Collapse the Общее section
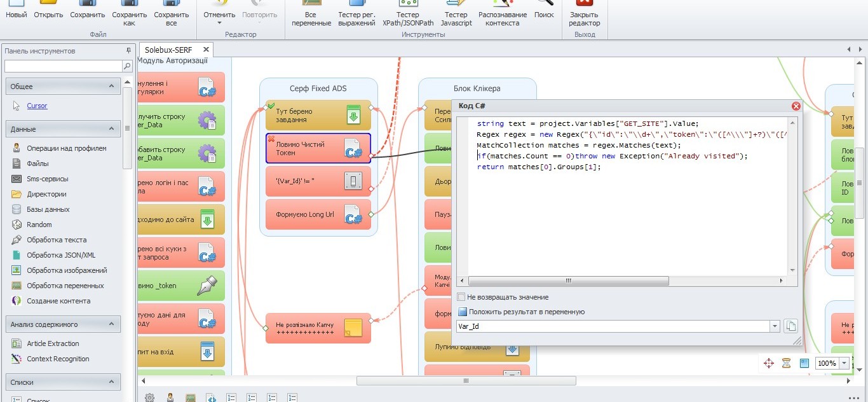 click(111, 86)
